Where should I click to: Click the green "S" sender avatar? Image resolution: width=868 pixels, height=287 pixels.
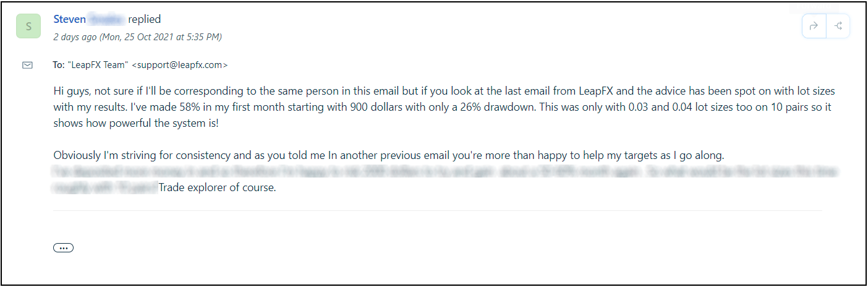[28, 26]
